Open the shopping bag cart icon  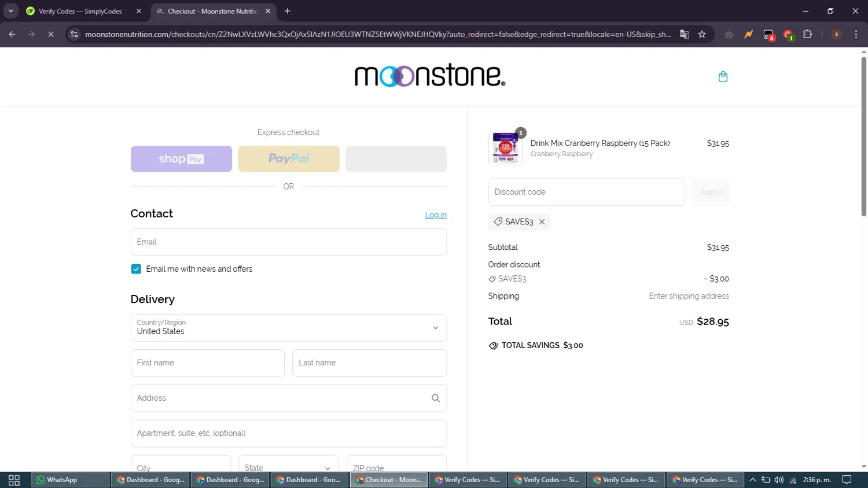(723, 77)
